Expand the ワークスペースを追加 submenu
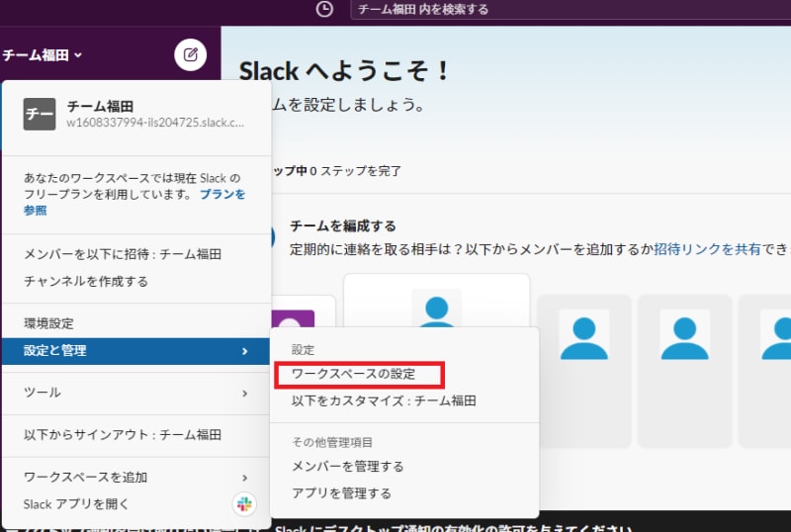This screenshot has width=791, height=532. [x=135, y=477]
